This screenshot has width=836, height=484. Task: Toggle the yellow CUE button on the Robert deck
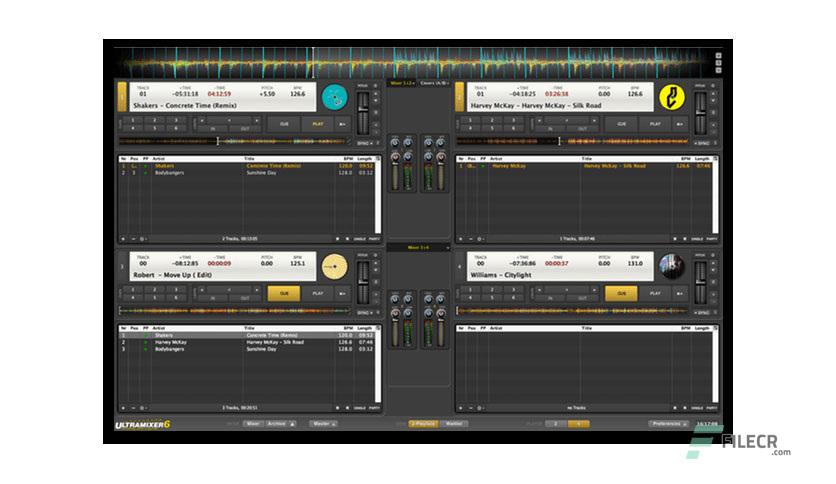[x=284, y=293]
